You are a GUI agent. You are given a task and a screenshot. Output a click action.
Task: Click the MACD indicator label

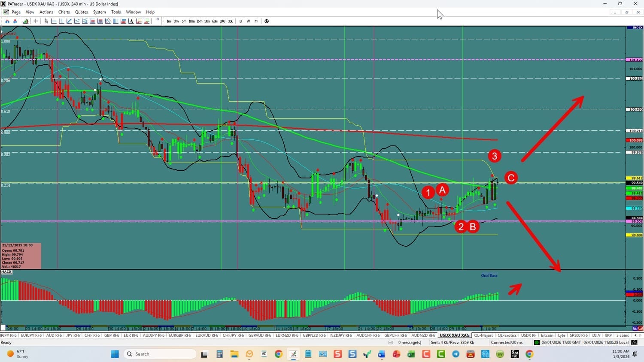[x=6, y=272]
